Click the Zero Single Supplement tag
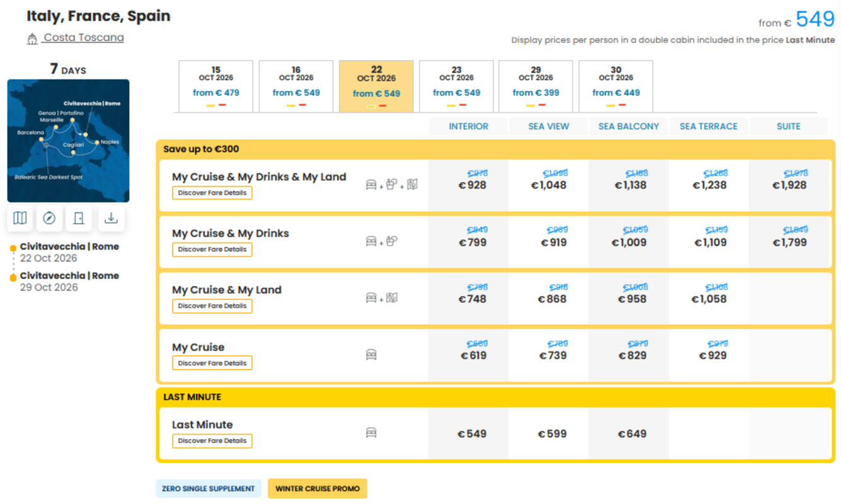The image size is (841, 504). point(209,489)
